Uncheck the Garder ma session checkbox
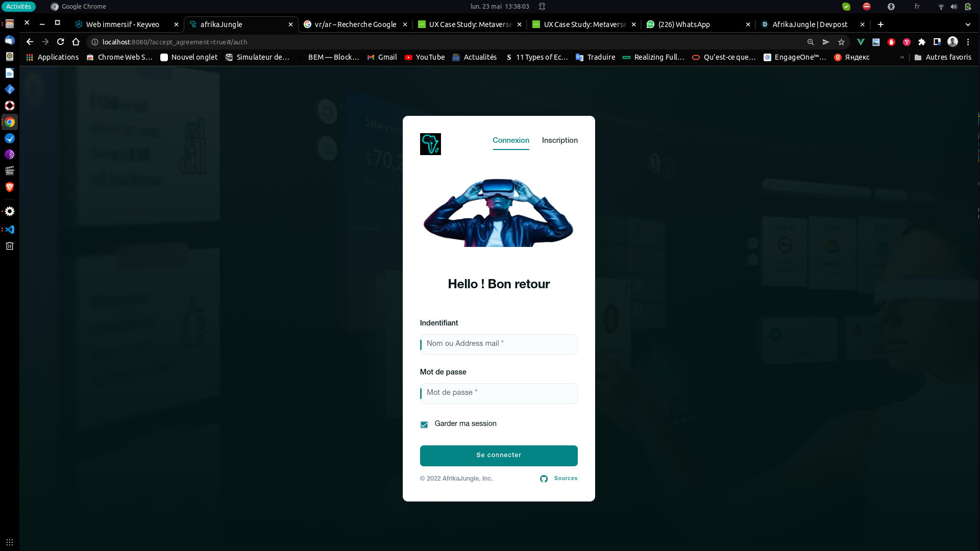 (424, 424)
